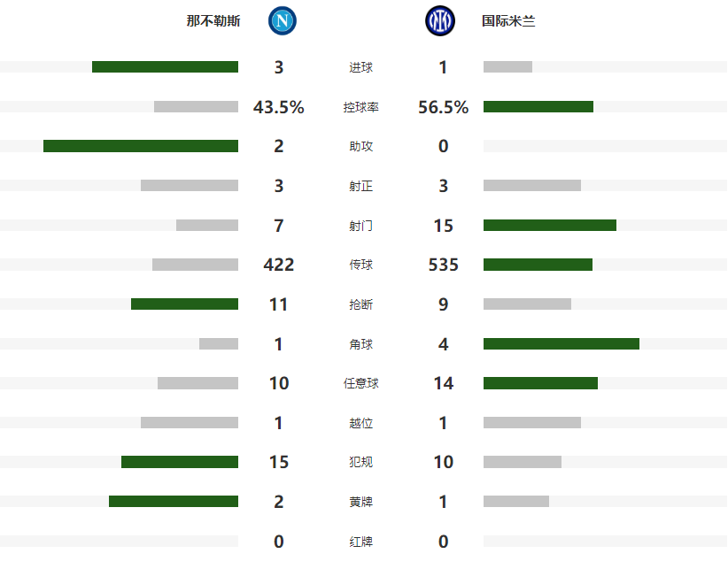The height and width of the screenshot is (569, 728).
Task: Select the 进球 stat label
Action: (361, 67)
